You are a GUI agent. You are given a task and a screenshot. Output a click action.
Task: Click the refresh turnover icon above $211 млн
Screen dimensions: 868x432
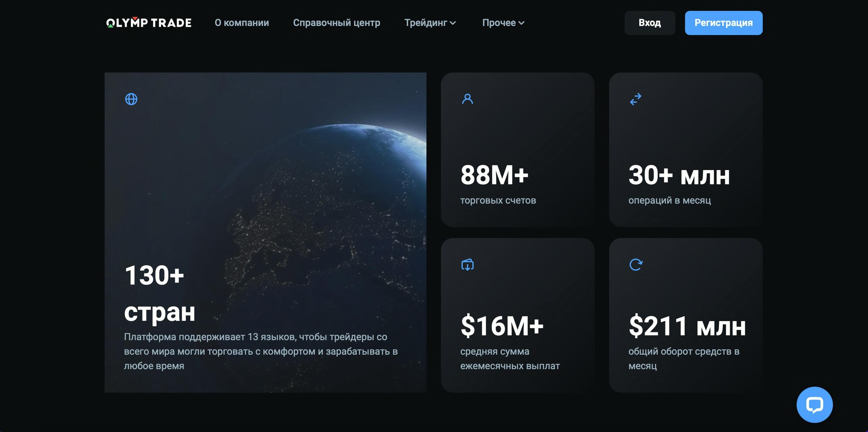(x=636, y=264)
